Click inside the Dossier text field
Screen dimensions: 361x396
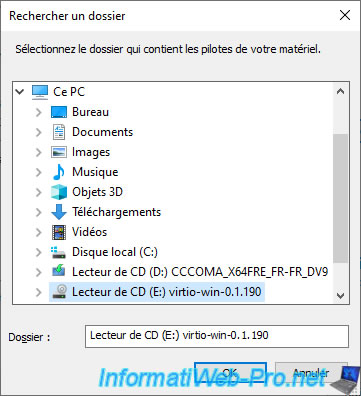pos(217,336)
